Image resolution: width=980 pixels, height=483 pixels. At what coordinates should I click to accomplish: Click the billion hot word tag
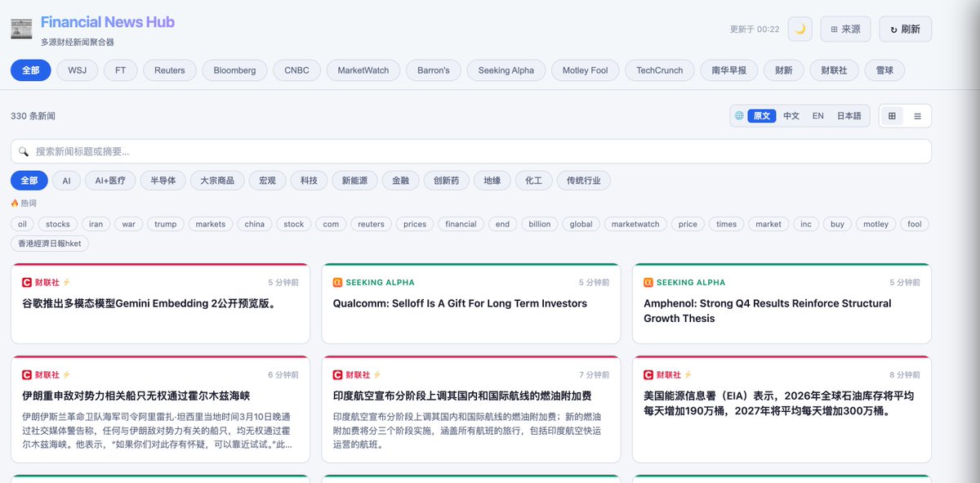pyautogui.click(x=540, y=224)
